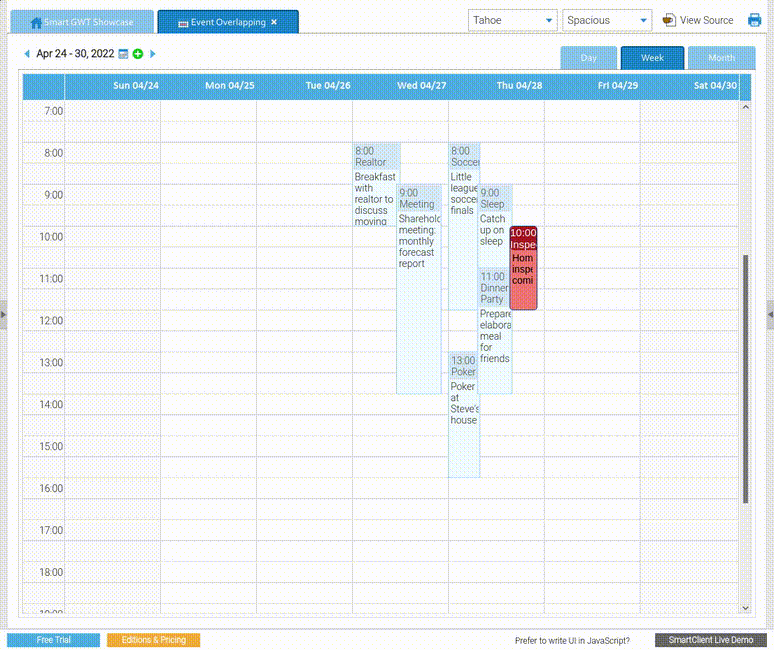Go to next week arrow

point(153,54)
